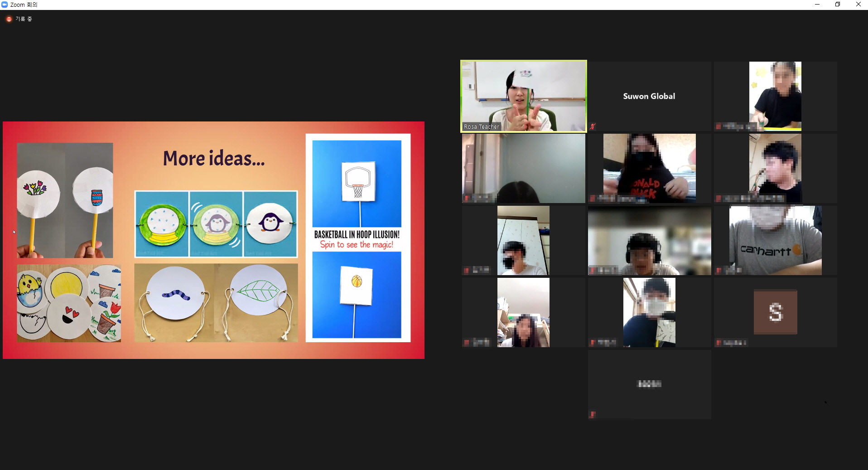Minimize the Zoom meeting window
Image resolution: width=868 pixels, height=470 pixels.
coord(817,5)
